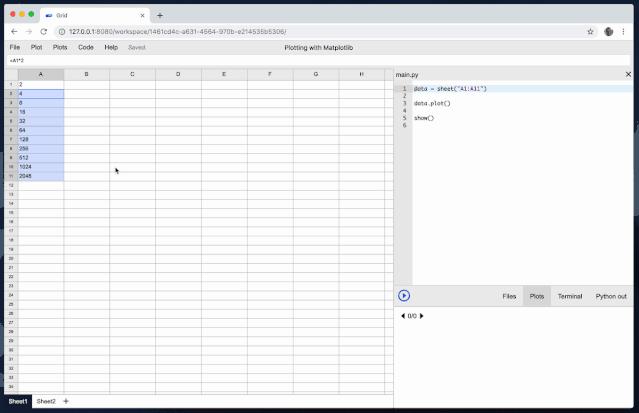The height and width of the screenshot is (413, 639).
Task: Switch to the Python out tab
Action: tap(611, 296)
